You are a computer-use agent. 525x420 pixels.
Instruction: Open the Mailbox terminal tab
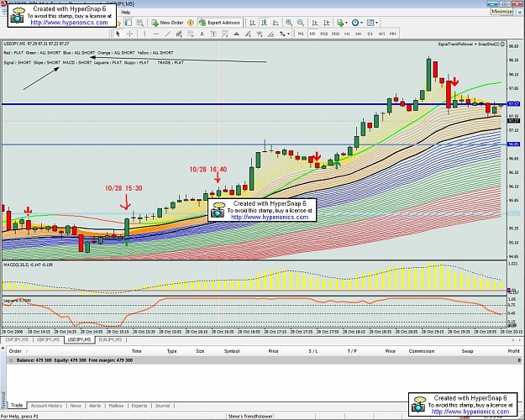116,406
